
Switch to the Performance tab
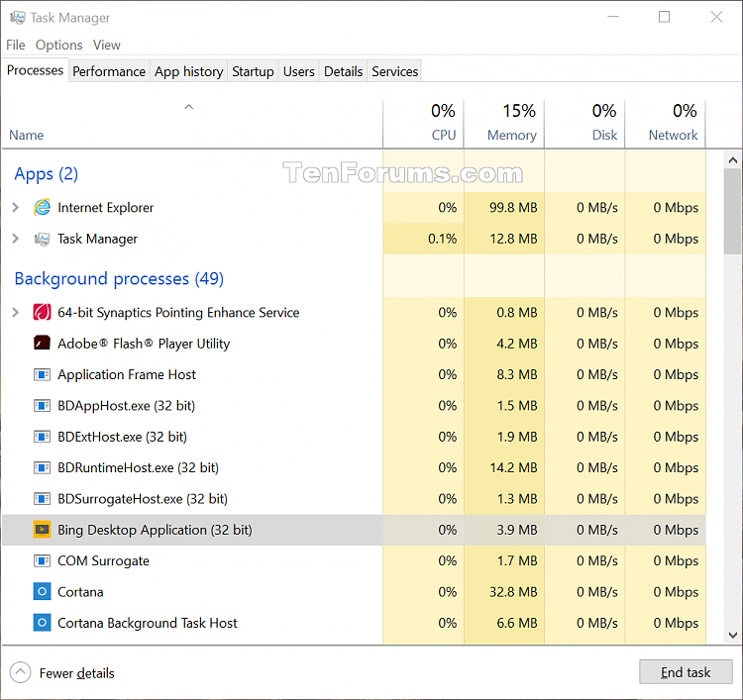tap(109, 71)
